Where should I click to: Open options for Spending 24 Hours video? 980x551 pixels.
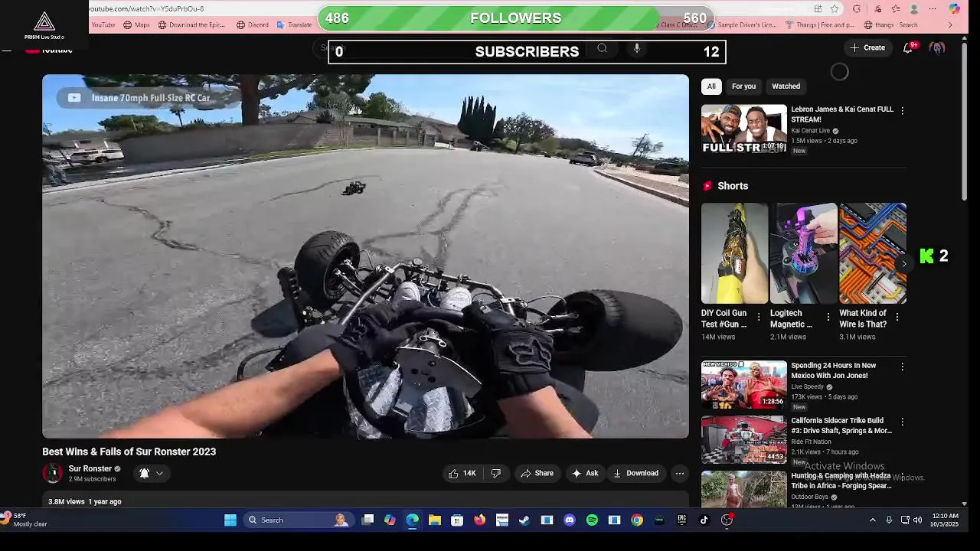(902, 367)
